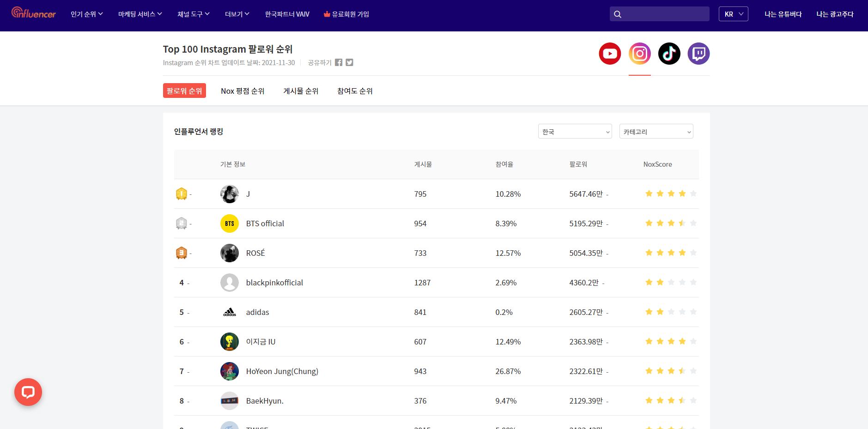Click the 유료회원 가입 link

346,14
